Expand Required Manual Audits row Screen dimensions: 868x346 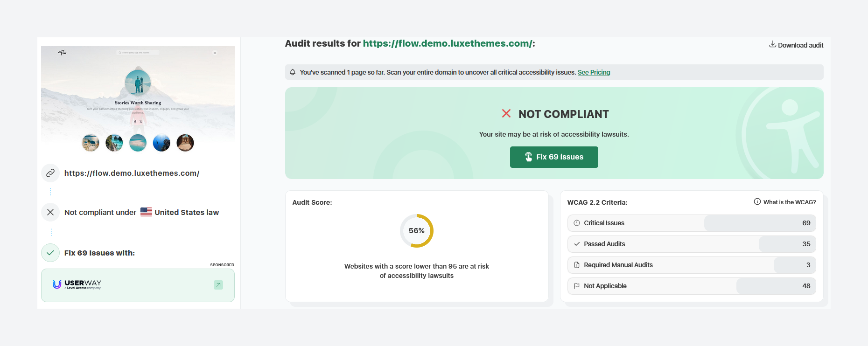(x=691, y=265)
